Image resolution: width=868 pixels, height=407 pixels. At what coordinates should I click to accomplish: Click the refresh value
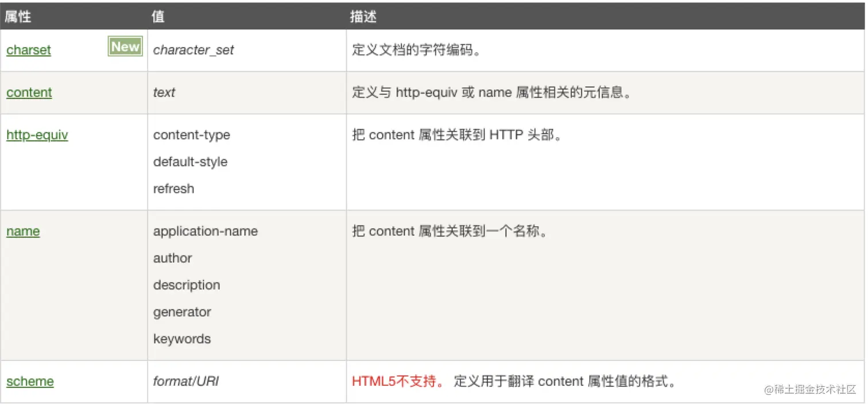[x=173, y=189]
